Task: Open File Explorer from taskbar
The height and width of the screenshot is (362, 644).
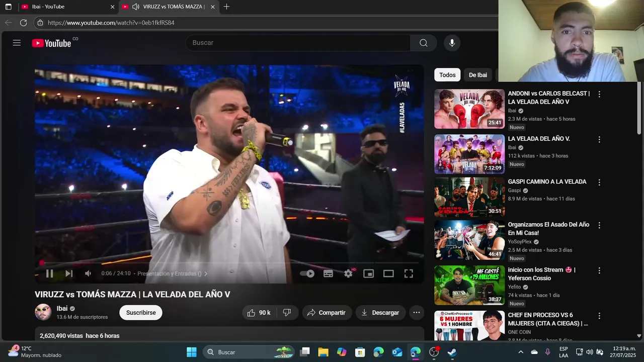Action: pyautogui.click(x=323, y=352)
